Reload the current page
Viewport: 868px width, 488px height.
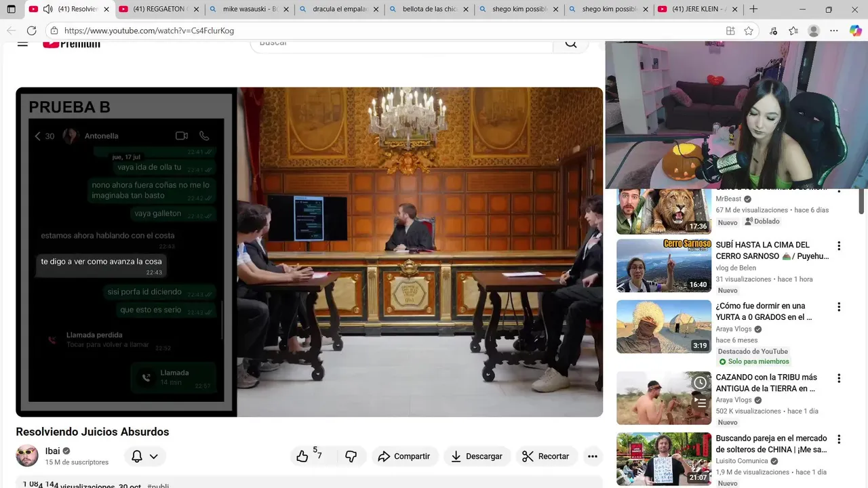[x=31, y=30]
